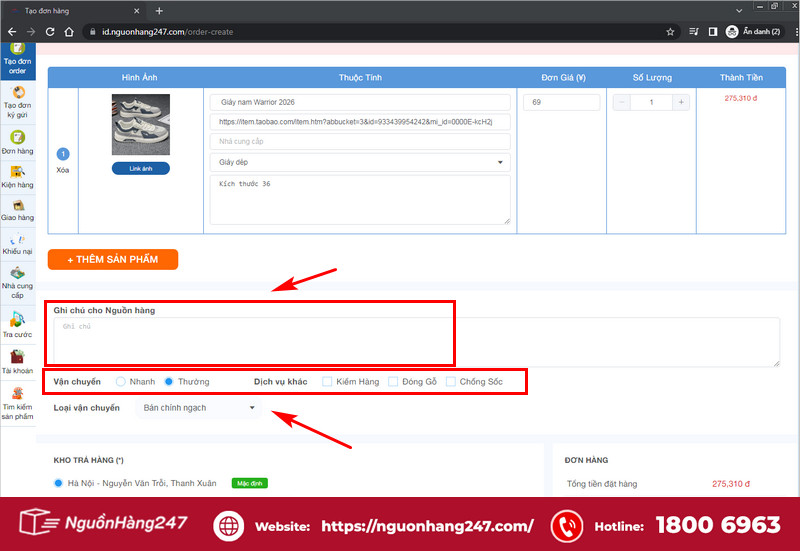
Task: Click the Link ảnh button
Action: tap(141, 168)
